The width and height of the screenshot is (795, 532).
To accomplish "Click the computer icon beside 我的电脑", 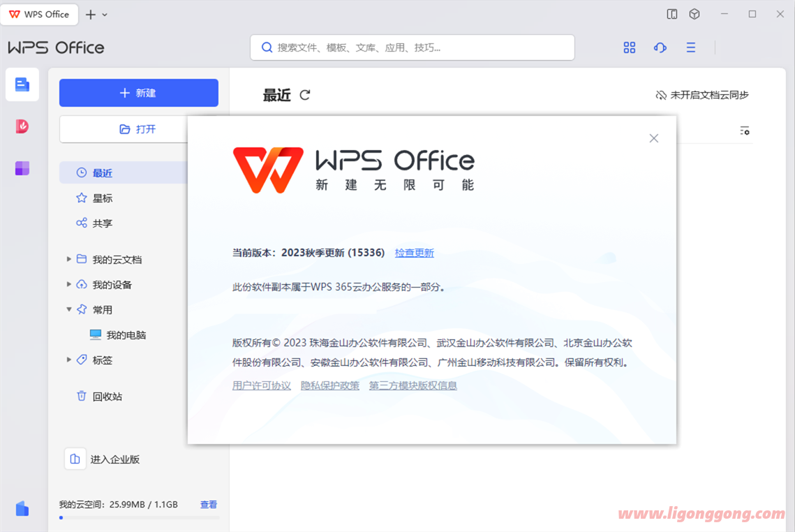I will tap(96, 334).
